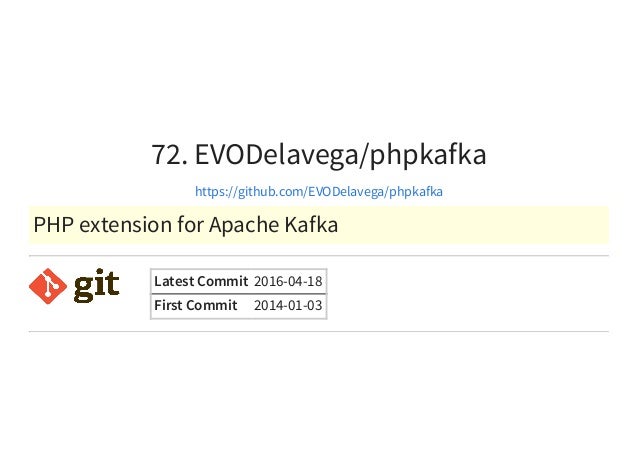The image size is (638, 465).
Task: Click the 'Latest Commit' label cell
Action: click(x=201, y=281)
